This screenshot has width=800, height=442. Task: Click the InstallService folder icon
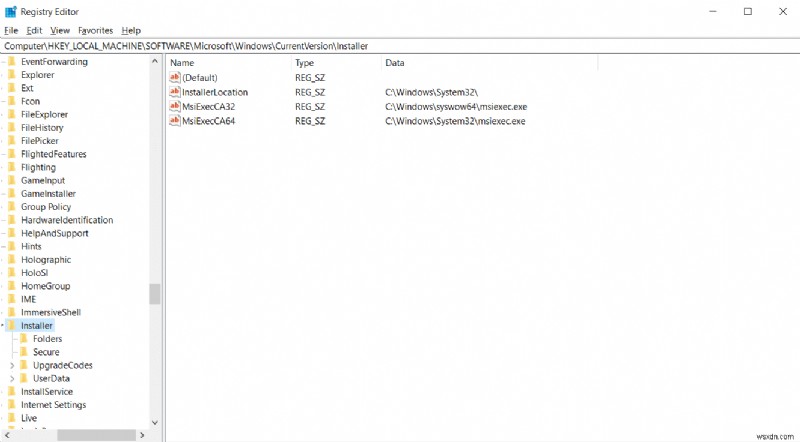(x=12, y=391)
